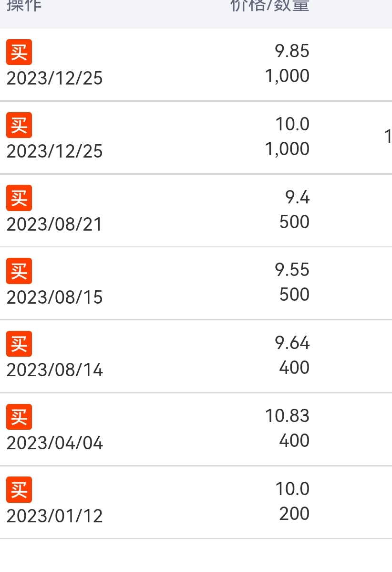Image resolution: width=392 pixels, height=572 pixels.
Task: Tap the 买 icon dated 2023/08/14
Action: 19,344
